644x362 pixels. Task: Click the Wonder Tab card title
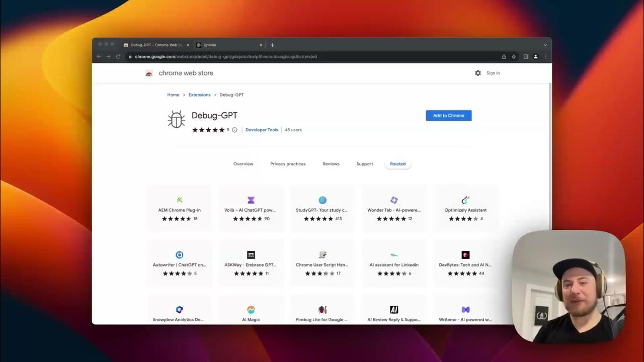click(x=394, y=210)
